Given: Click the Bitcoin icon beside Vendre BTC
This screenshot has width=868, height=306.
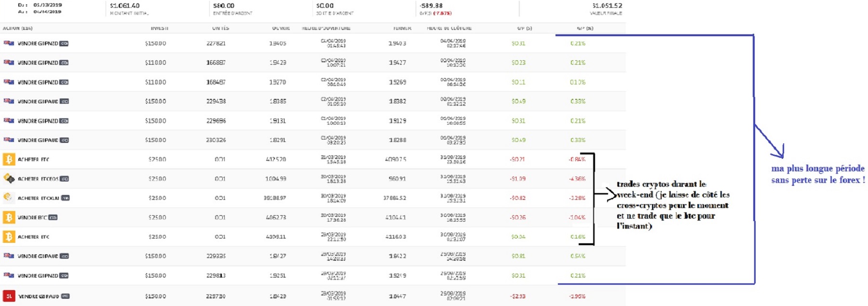Looking at the screenshot, I should click(9, 217).
